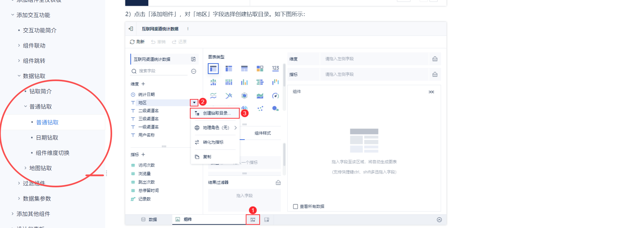Viewport: 644px width, 228px height.
Task: Click the dataset switch icon beside 互联网渠道统计数据
Action: tap(193, 59)
